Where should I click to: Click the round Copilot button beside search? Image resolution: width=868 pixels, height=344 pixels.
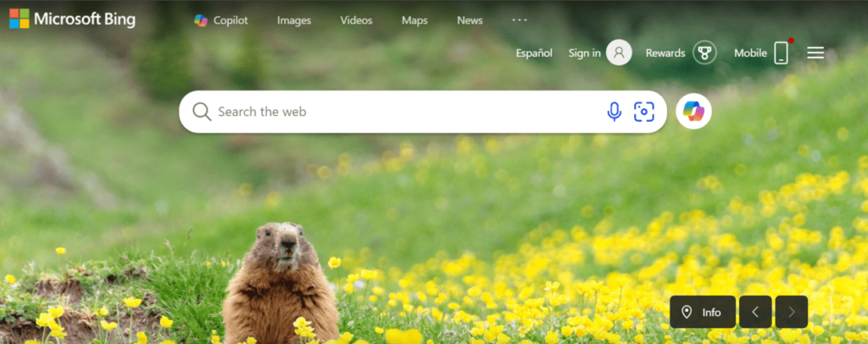coord(693,112)
